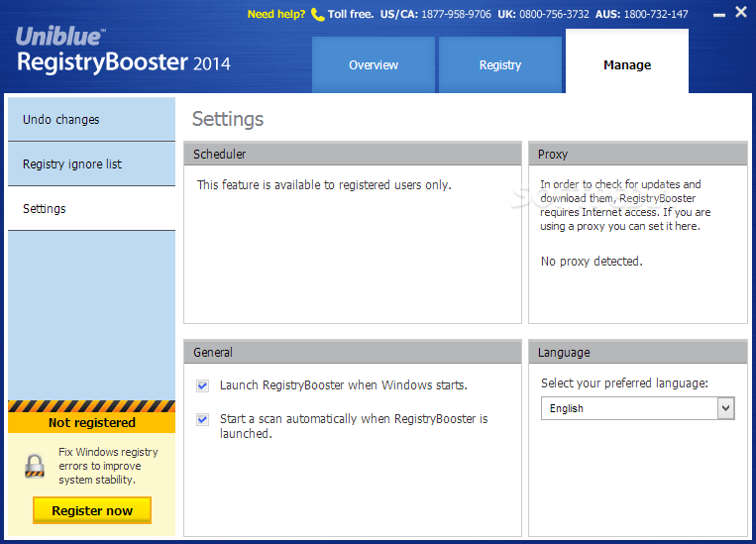The width and height of the screenshot is (756, 544).
Task: Click 'Fix Windows registry errors' message
Action: point(108,466)
